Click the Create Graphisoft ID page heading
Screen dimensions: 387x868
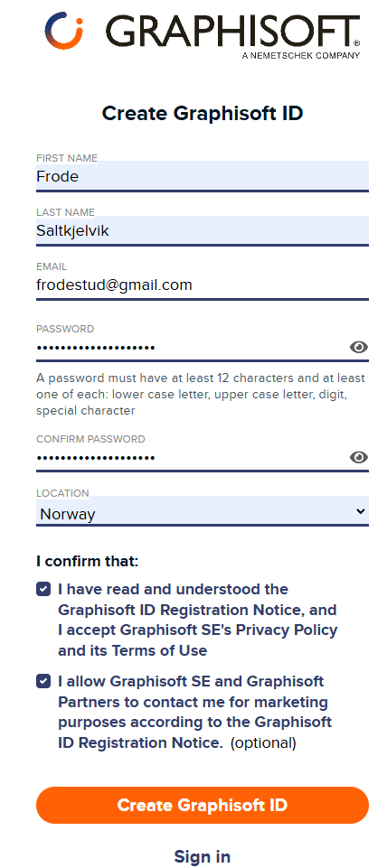point(203,114)
